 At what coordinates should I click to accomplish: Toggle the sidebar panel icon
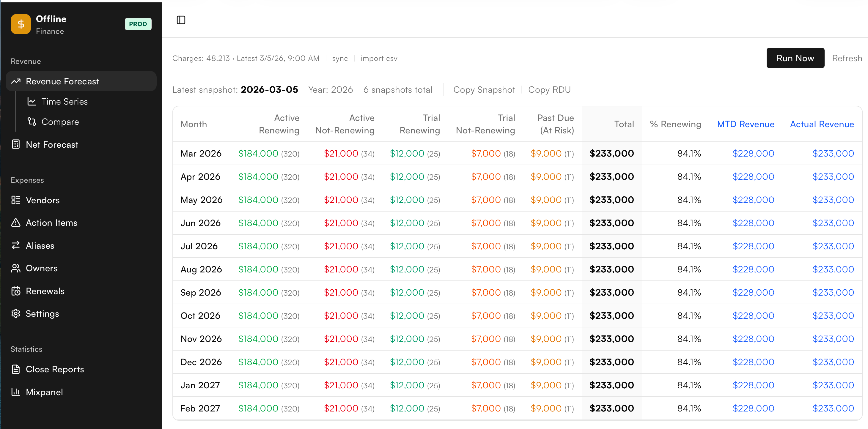pyautogui.click(x=181, y=20)
